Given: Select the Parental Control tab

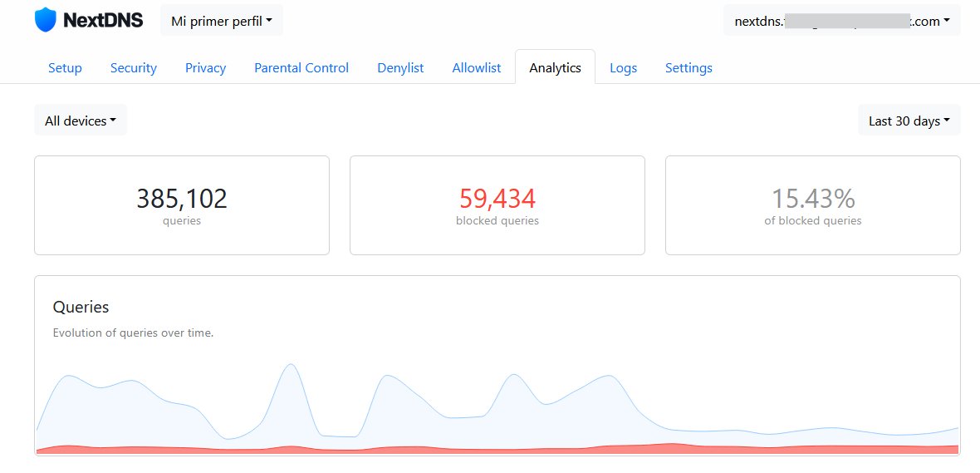Looking at the screenshot, I should point(301,67).
